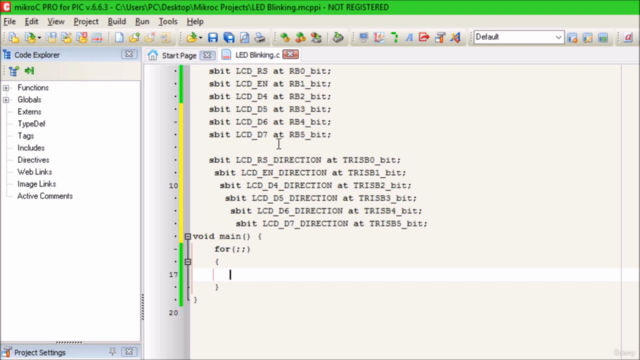Viewport: 640px width, 360px height.
Task: Click the Visual TFT launcher icon
Action: pos(455,38)
